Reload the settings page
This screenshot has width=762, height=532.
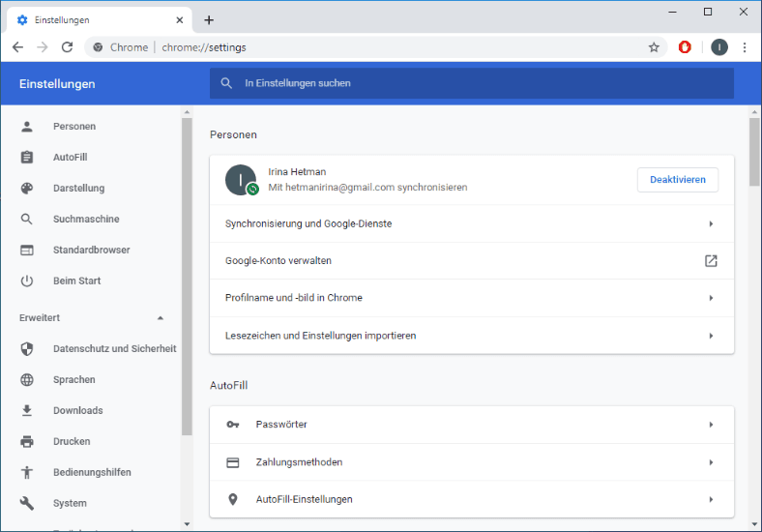click(67, 47)
